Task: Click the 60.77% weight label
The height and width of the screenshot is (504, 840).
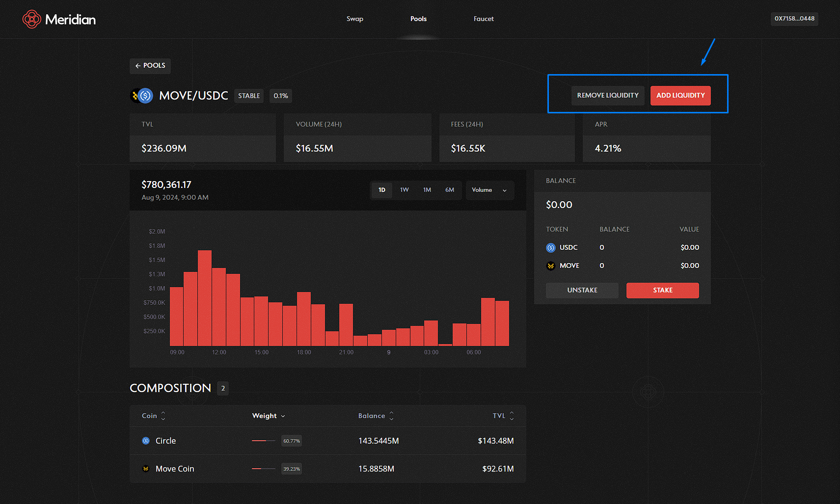Action: coord(292,441)
